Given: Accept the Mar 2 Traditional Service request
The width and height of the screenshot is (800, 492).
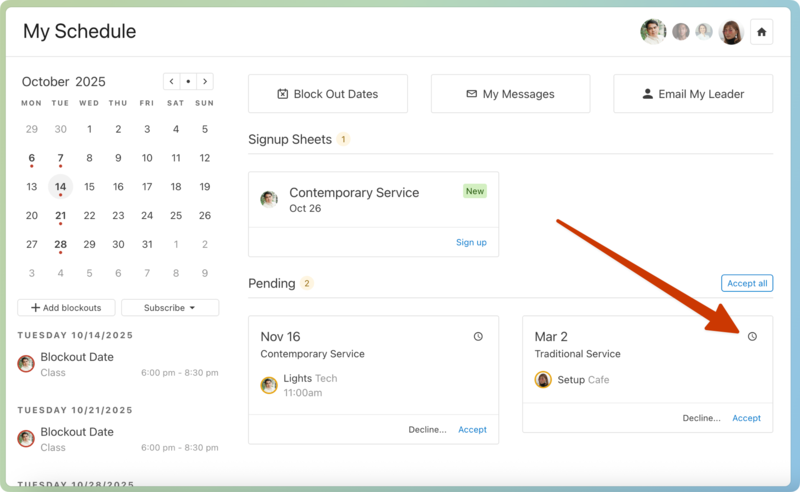Looking at the screenshot, I should pyautogui.click(x=746, y=418).
